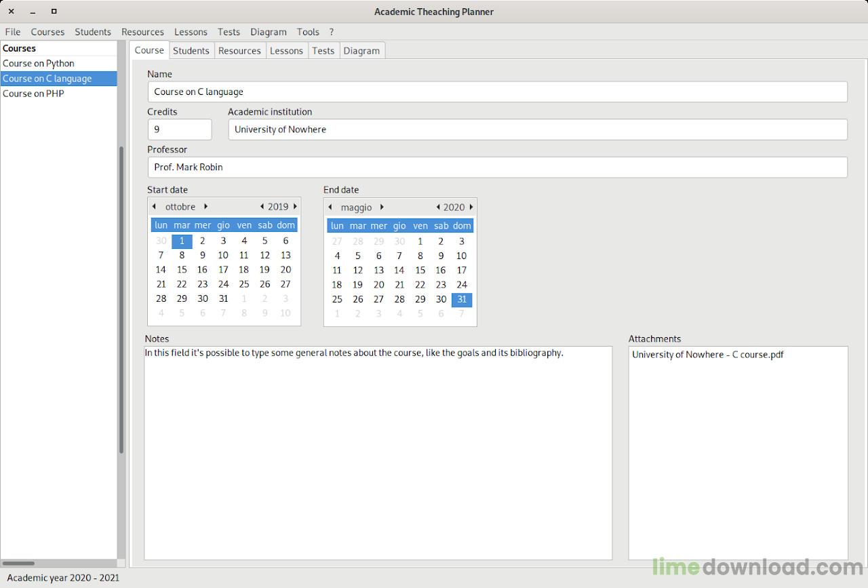Pick day 15 in October start calendar

pyautogui.click(x=182, y=269)
